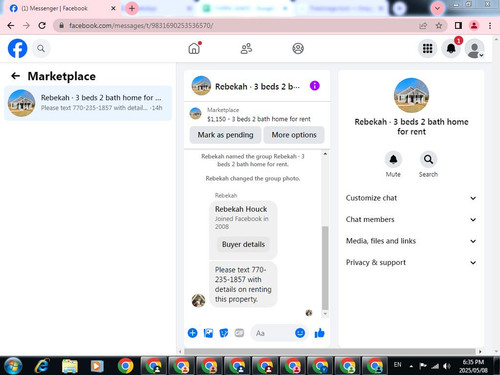
Task: Click "Rebekah changed the group photo" notice
Action: pos(253,178)
